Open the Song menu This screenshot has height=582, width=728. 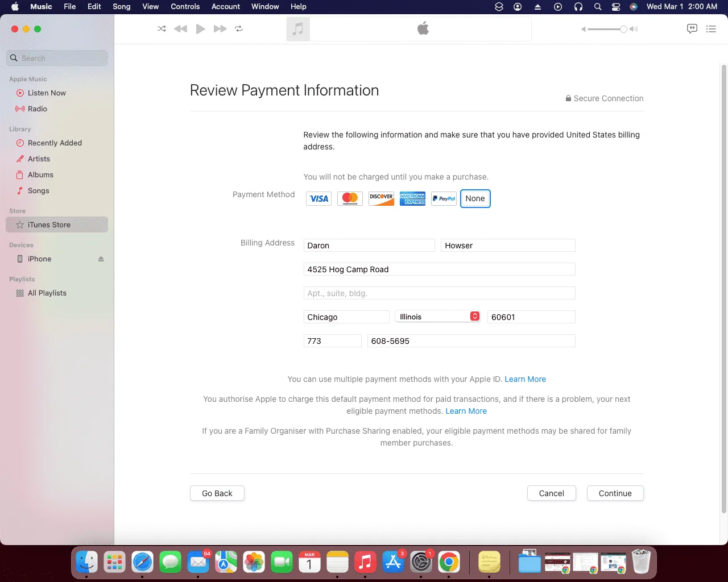[x=122, y=7]
